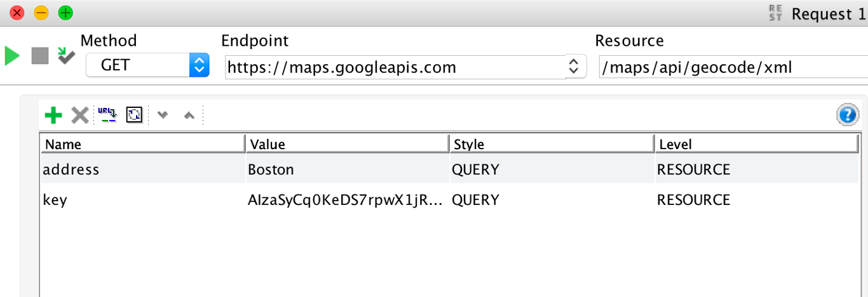Select the Boston value cell

coord(348,169)
